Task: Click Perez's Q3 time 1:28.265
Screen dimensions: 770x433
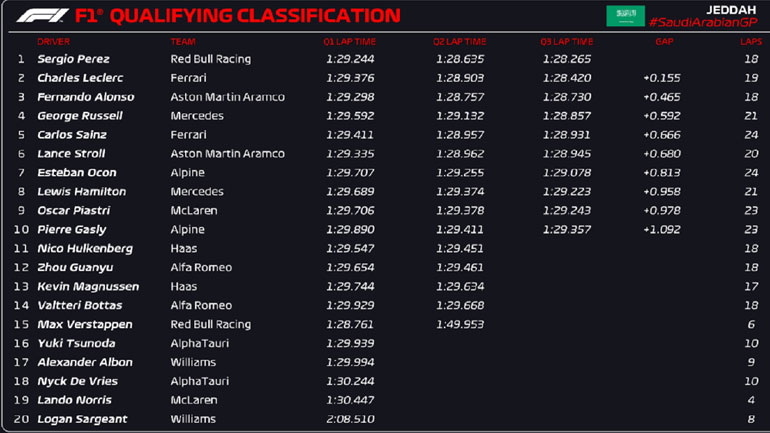Action: [567, 59]
